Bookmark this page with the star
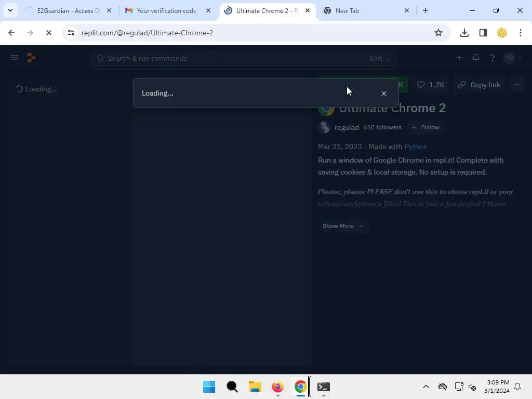Screen dimensions: 532x399 pos(438,33)
